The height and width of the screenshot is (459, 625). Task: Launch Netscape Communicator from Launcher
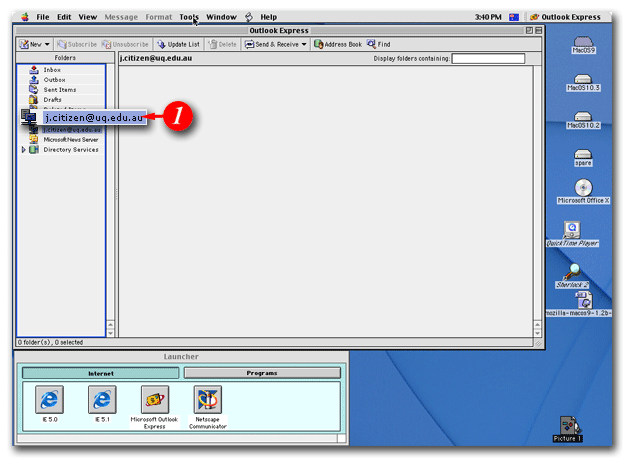pos(208,400)
